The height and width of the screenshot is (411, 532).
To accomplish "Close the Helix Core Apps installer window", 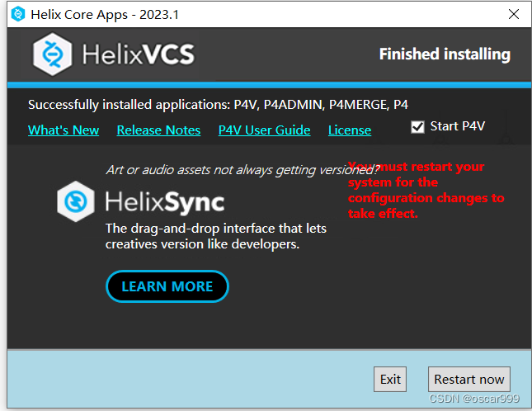I will (514, 14).
